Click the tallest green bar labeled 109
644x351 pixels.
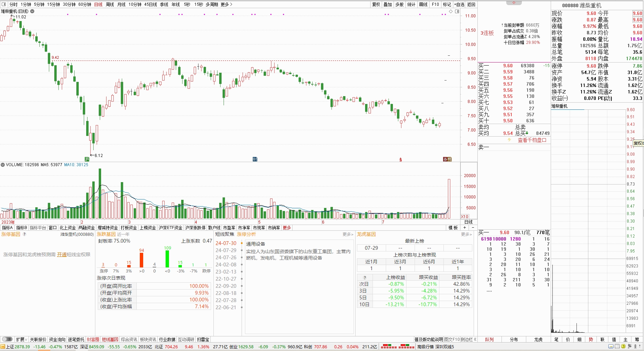167,259
